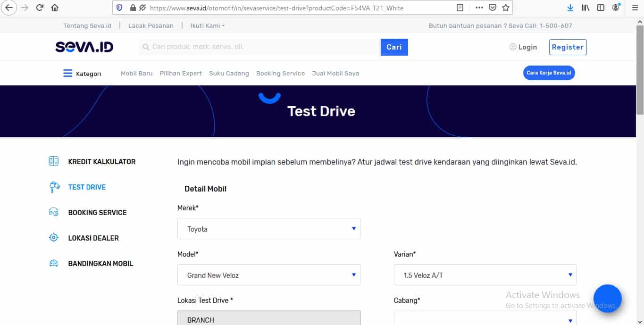Bookmark this page with star icon
644x325 pixels.
(506, 8)
